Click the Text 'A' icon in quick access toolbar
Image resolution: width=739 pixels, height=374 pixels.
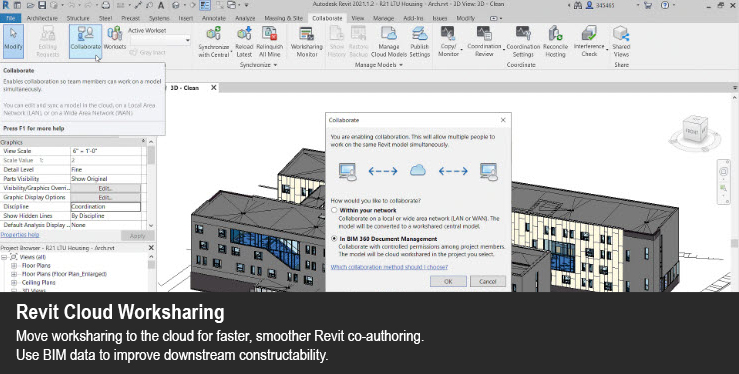pos(161,5)
